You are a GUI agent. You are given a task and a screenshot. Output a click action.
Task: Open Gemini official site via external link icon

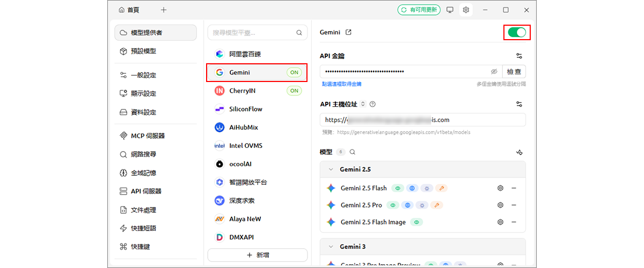click(x=349, y=32)
